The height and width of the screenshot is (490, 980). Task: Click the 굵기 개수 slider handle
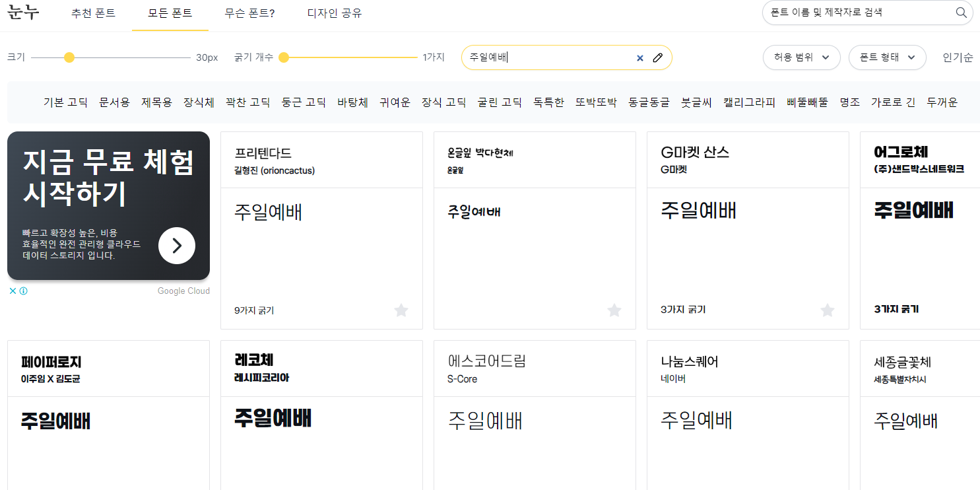tap(284, 57)
